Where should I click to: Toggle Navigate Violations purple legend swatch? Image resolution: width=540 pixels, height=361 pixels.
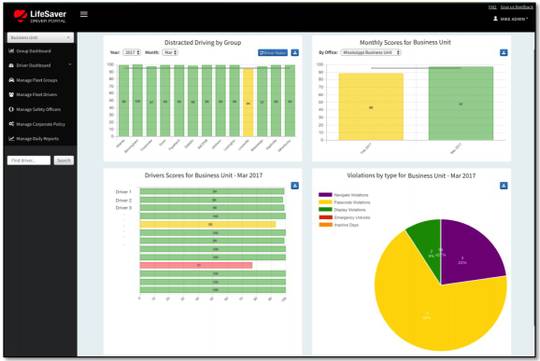[325, 195]
